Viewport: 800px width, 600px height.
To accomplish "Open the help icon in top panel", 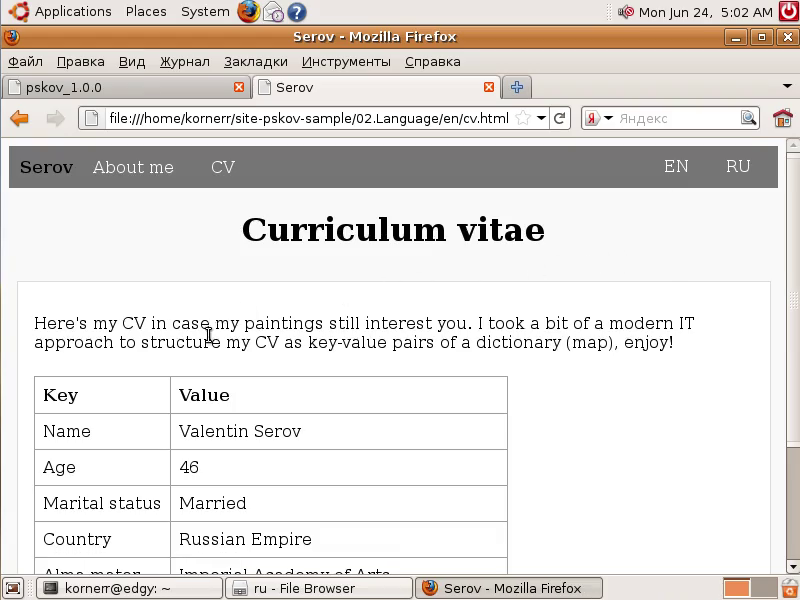I will point(296,12).
